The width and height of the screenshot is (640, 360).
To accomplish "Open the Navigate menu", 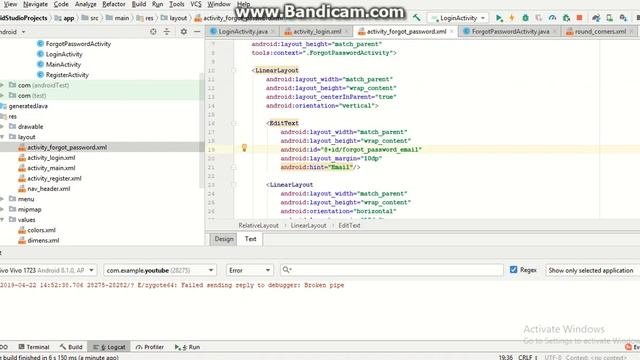I will click(35, 4).
